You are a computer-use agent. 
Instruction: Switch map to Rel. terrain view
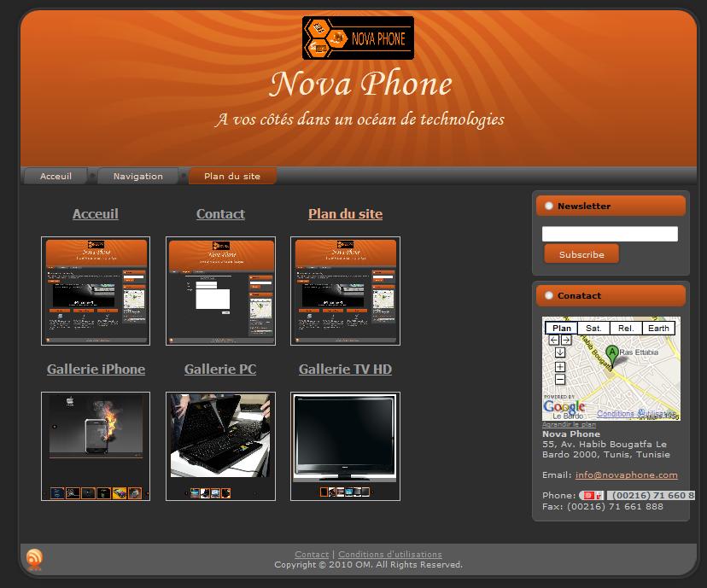[x=626, y=328]
